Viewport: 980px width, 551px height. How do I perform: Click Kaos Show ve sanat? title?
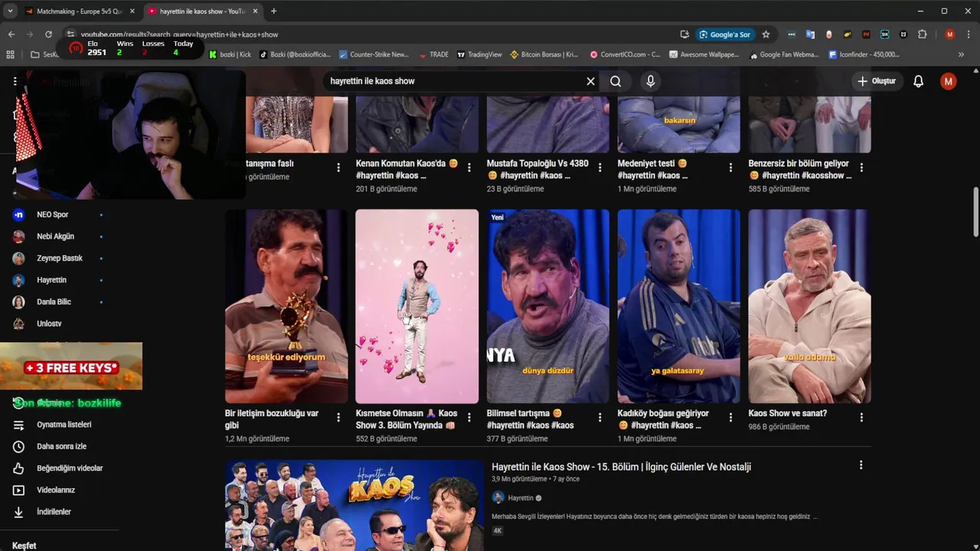(x=787, y=413)
